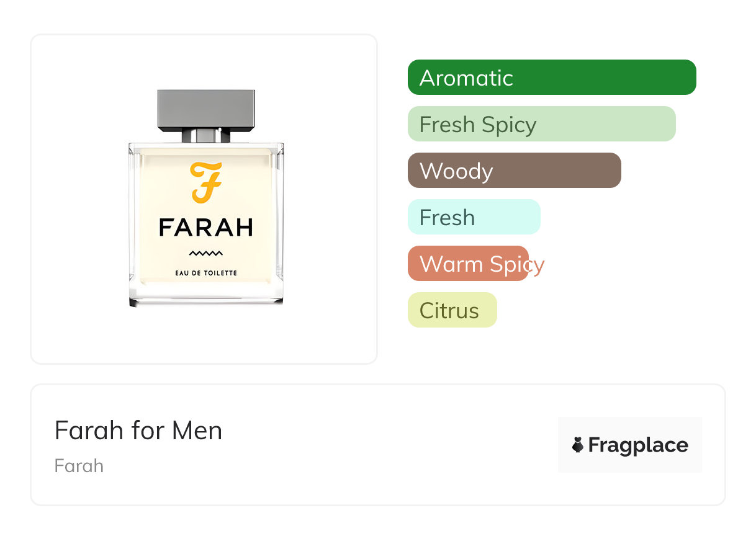Click the silver neck of the bottle
The height and width of the screenshot is (536, 756).
[205, 136]
